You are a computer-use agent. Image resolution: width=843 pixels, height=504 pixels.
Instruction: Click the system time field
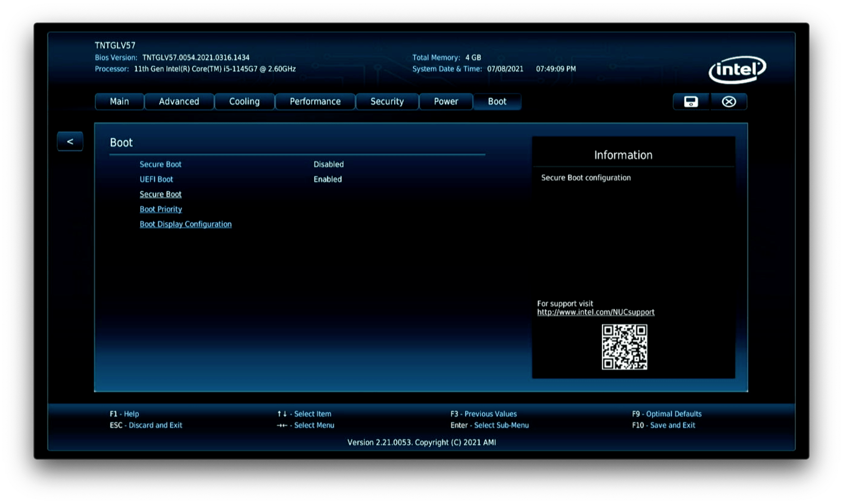(555, 69)
